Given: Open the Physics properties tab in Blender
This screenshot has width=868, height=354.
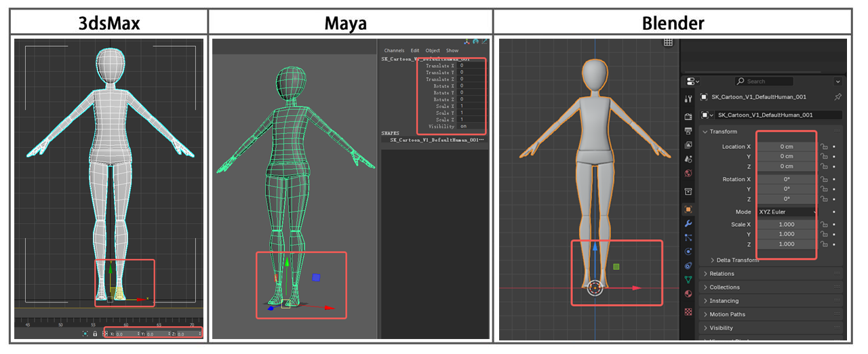Looking at the screenshot, I should click(689, 252).
